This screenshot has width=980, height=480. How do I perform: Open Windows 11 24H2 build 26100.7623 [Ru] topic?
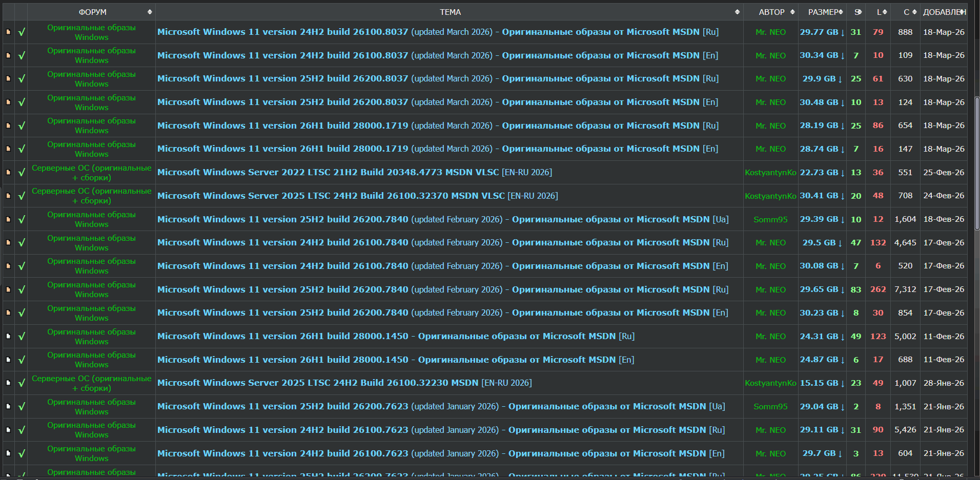[441, 430]
